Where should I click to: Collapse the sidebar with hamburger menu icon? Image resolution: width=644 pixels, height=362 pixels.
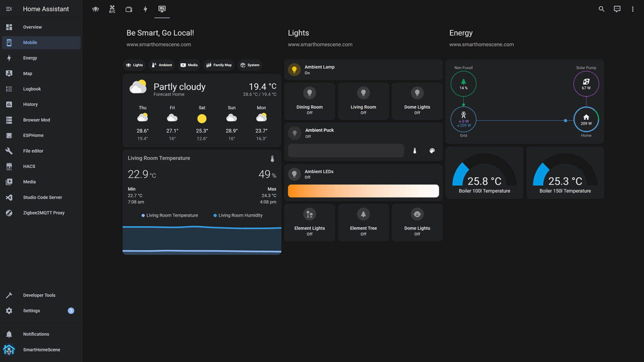pyautogui.click(x=9, y=9)
